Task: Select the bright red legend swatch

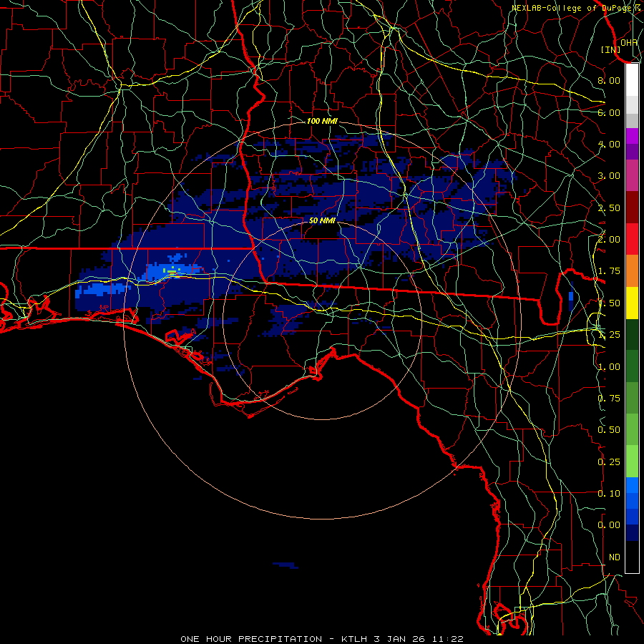Action: pyautogui.click(x=632, y=239)
